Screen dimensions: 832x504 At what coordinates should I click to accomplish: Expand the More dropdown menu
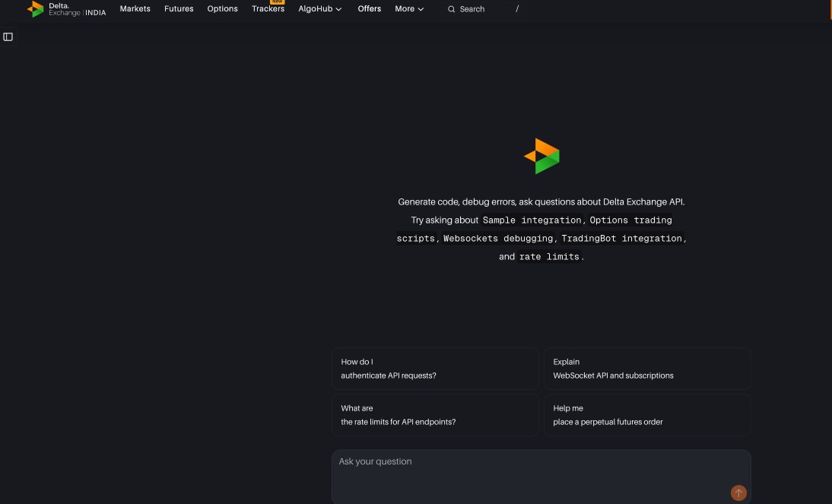click(409, 9)
